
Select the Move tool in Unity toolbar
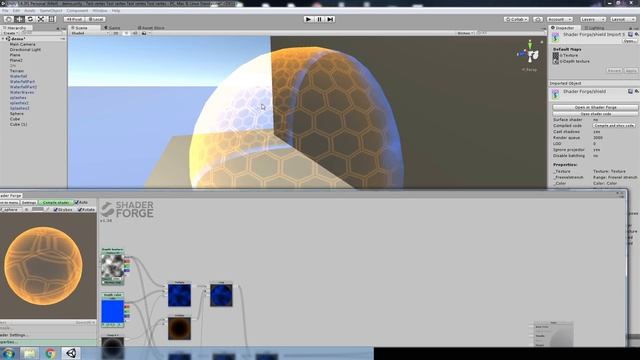tap(19, 19)
